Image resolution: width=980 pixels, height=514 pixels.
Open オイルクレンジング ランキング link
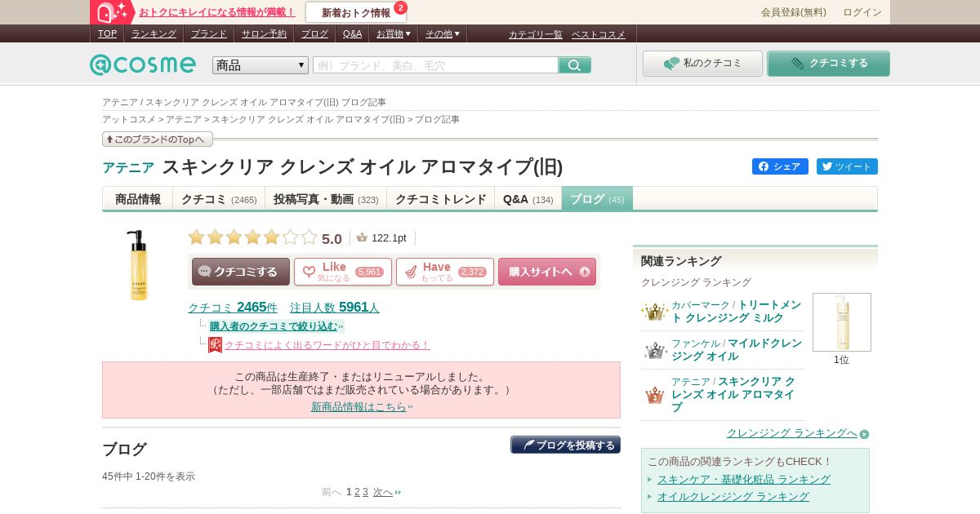733,497
